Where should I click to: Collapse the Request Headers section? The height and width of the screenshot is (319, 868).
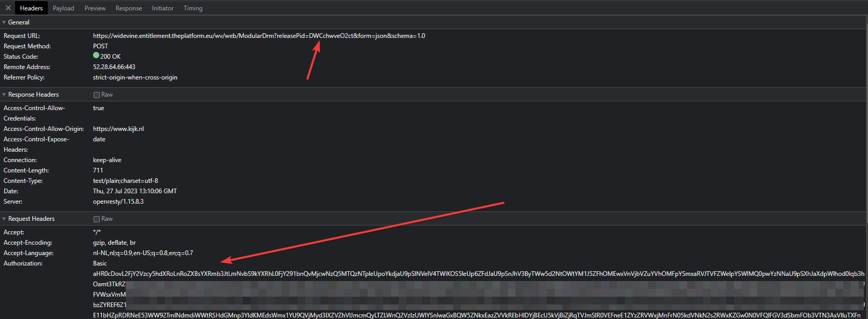4,219
